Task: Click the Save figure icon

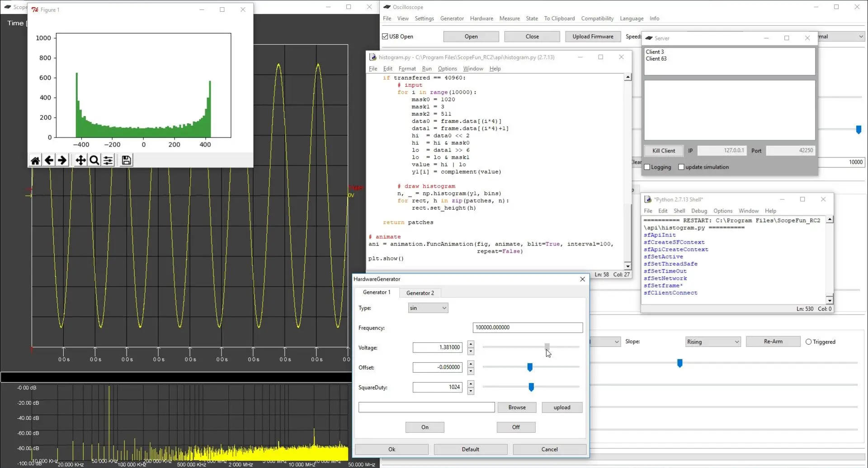Action: click(x=127, y=161)
